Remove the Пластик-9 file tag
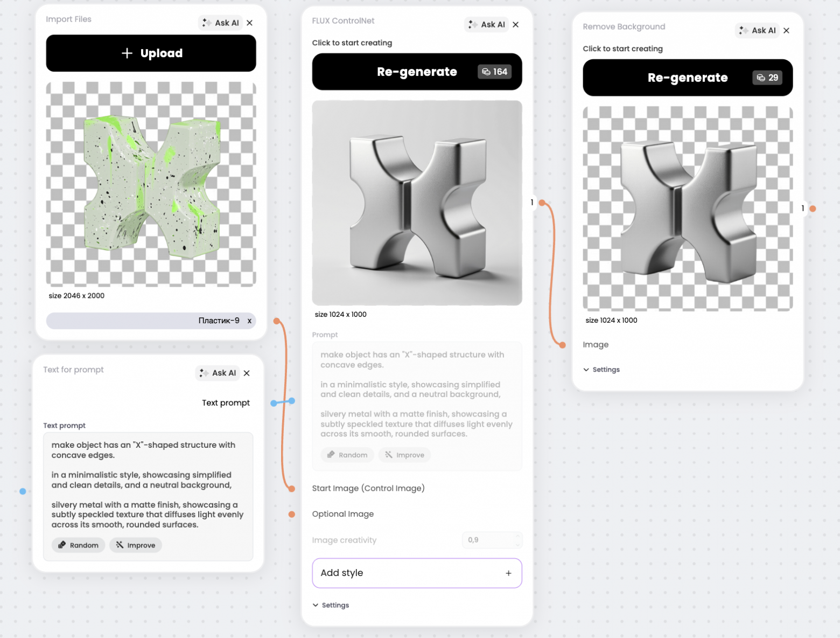Viewport: 840px width, 638px height. pyautogui.click(x=249, y=321)
